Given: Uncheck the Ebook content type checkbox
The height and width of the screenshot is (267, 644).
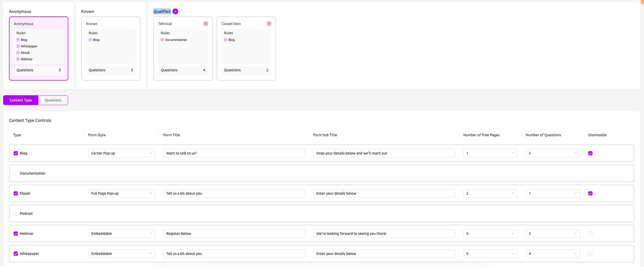Looking at the screenshot, I should click(16, 193).
